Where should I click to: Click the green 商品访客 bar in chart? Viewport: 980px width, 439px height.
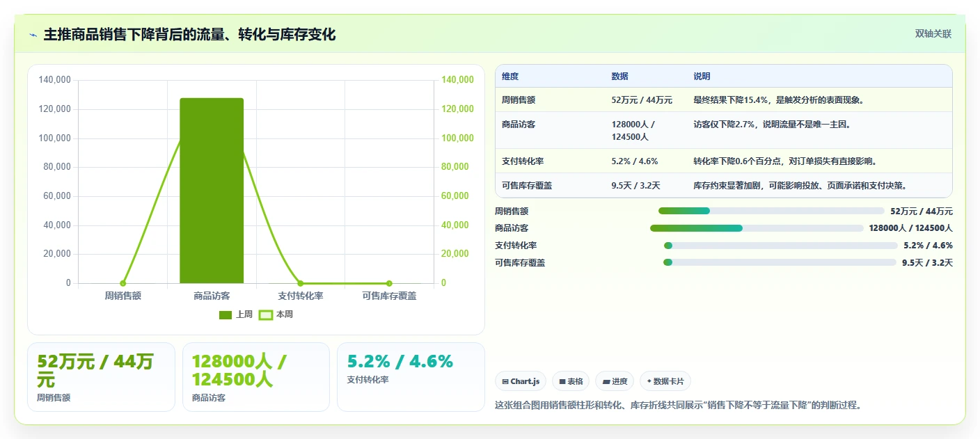(x=212, y=191)
